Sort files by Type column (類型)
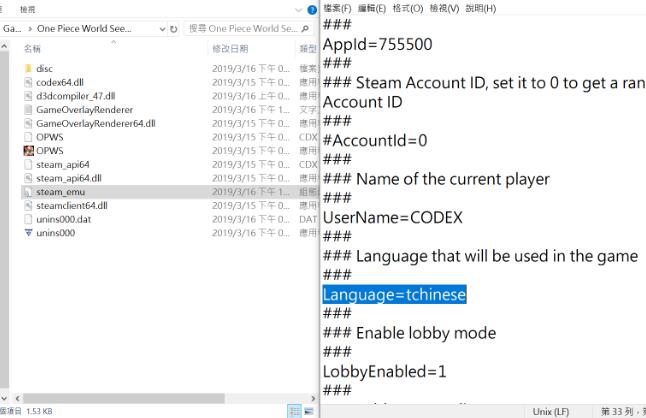The height and width of the screenshot is (418, 646). pos(308,49)
